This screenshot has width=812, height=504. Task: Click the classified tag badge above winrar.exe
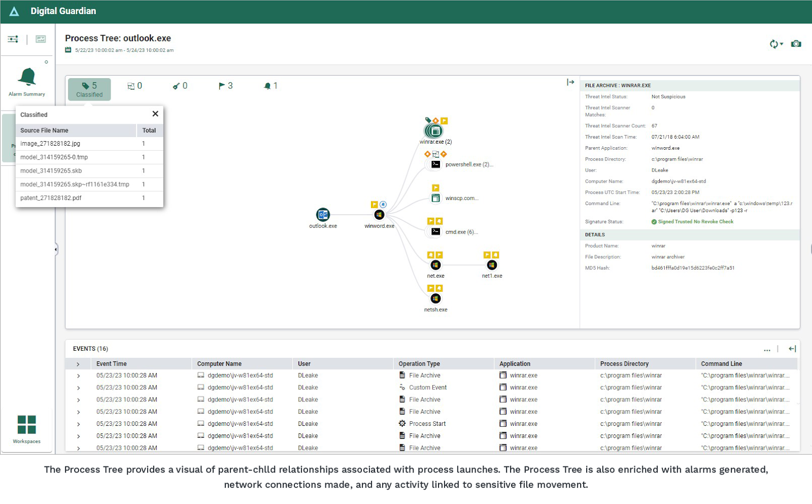pyautogui.click(x=428, y=120)
